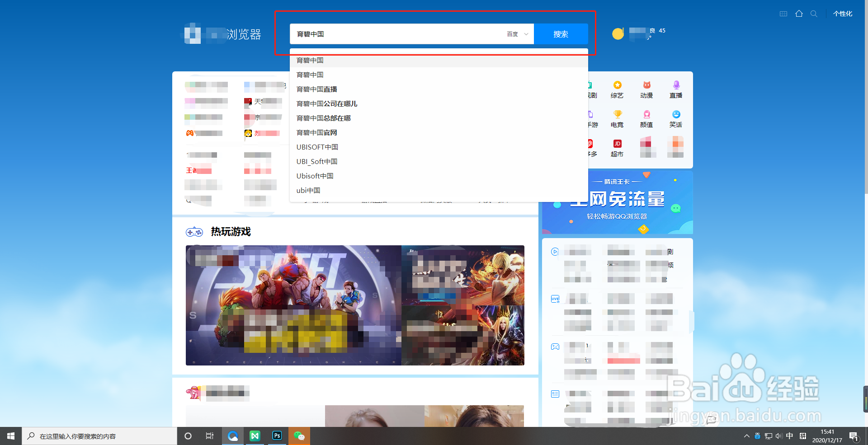Viewport: 868px width, 445px height.
Task: Click the news category icon in right panel
Action: 555,394
